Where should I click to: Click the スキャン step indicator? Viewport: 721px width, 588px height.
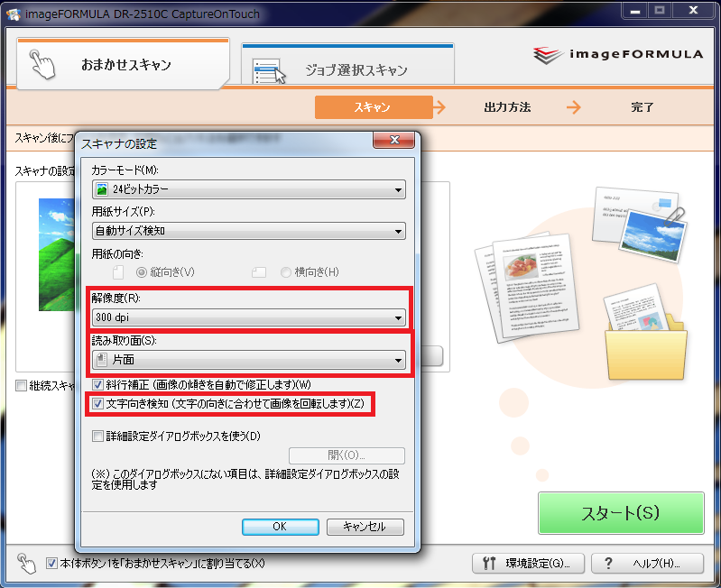[x=374, y=107]
